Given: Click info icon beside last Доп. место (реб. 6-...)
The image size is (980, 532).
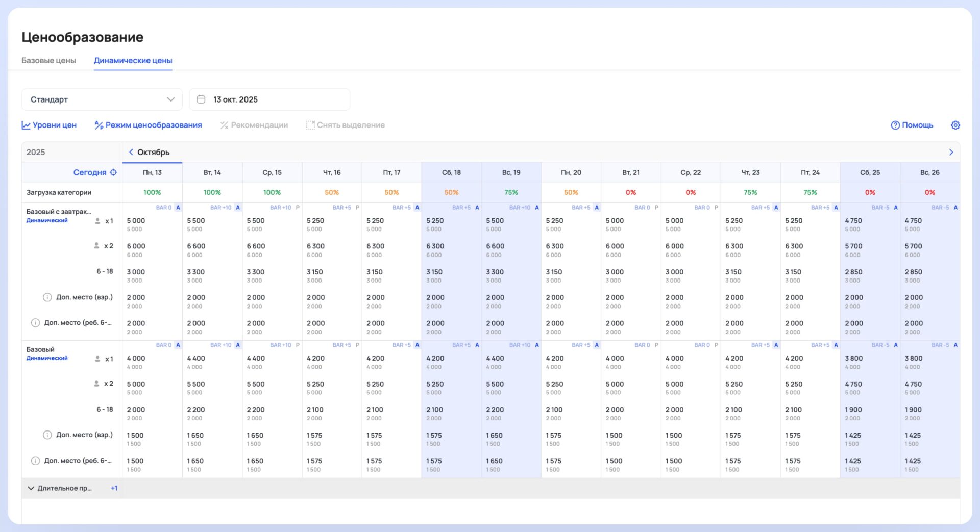Looking at the screenshot, I should point(35,461).
